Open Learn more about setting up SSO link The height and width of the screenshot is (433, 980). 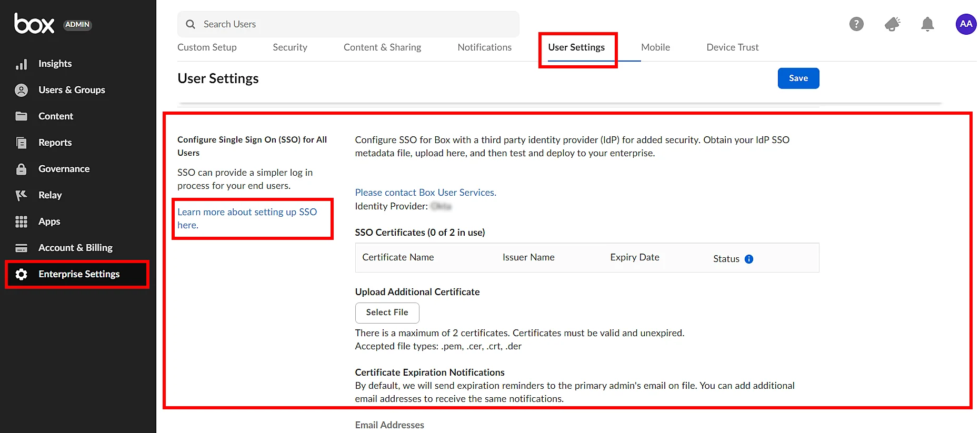pos(247,218)
